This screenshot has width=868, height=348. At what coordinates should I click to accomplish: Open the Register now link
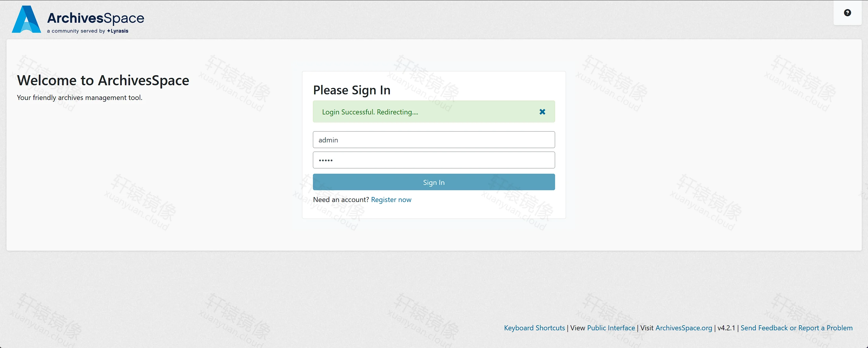(x=391, y=200)
